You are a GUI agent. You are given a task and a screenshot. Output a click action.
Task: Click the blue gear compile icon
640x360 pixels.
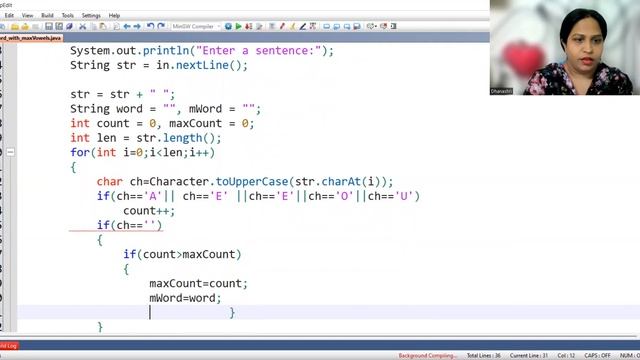[x=228, y=27]
